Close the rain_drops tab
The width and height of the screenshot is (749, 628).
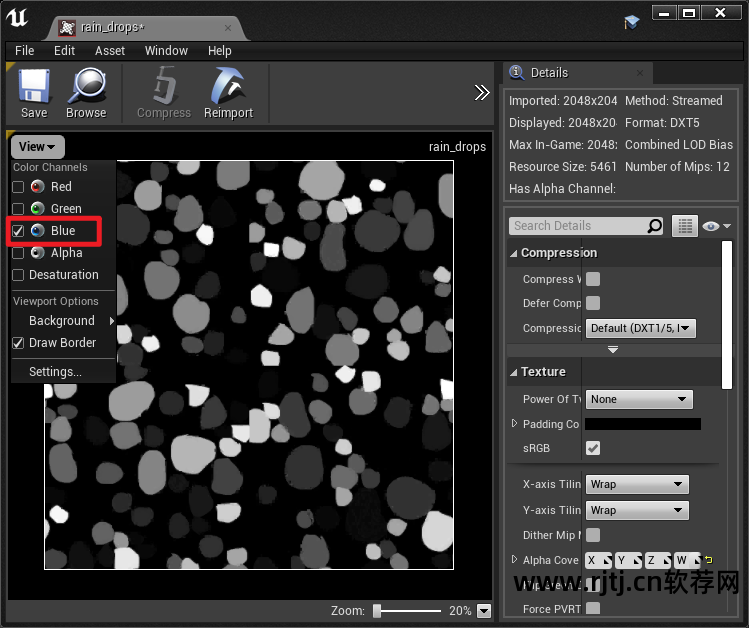(x=228, y=28)
